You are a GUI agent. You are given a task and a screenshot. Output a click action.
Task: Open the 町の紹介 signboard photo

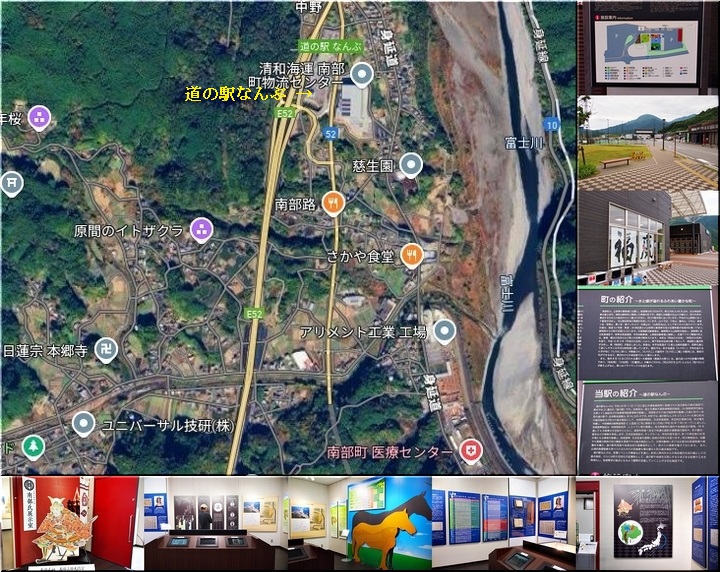pos(647,334)
